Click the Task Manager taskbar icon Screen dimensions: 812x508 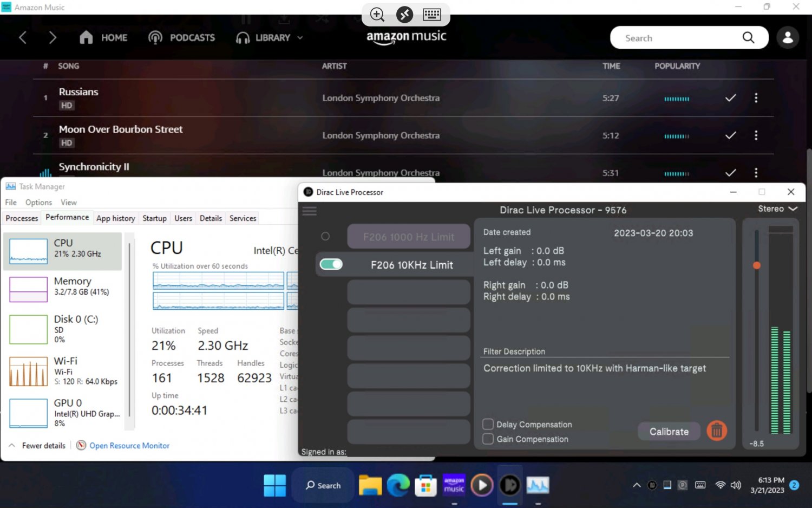pyautogui.click(x=538, y=485)
